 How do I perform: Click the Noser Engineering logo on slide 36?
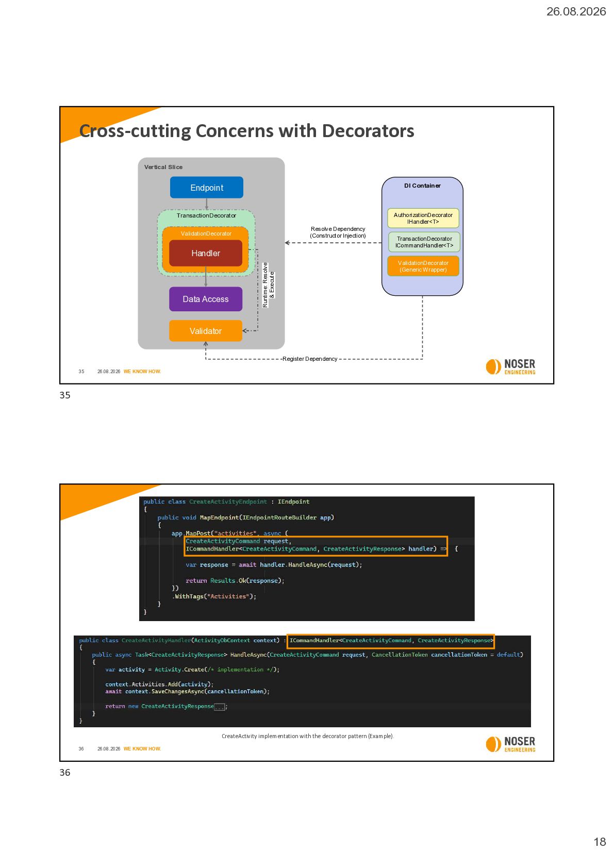[510, 744]
